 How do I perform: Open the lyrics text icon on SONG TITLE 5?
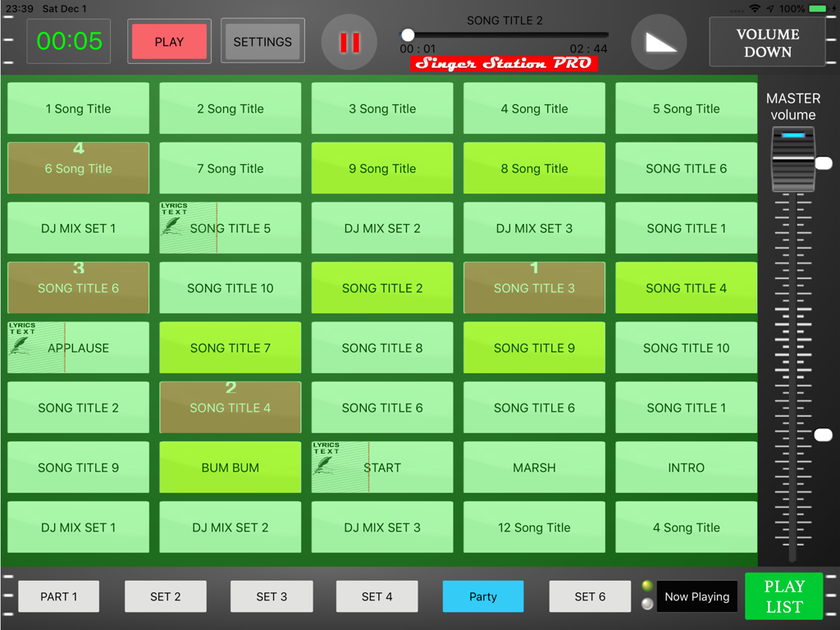pos(173,215)
